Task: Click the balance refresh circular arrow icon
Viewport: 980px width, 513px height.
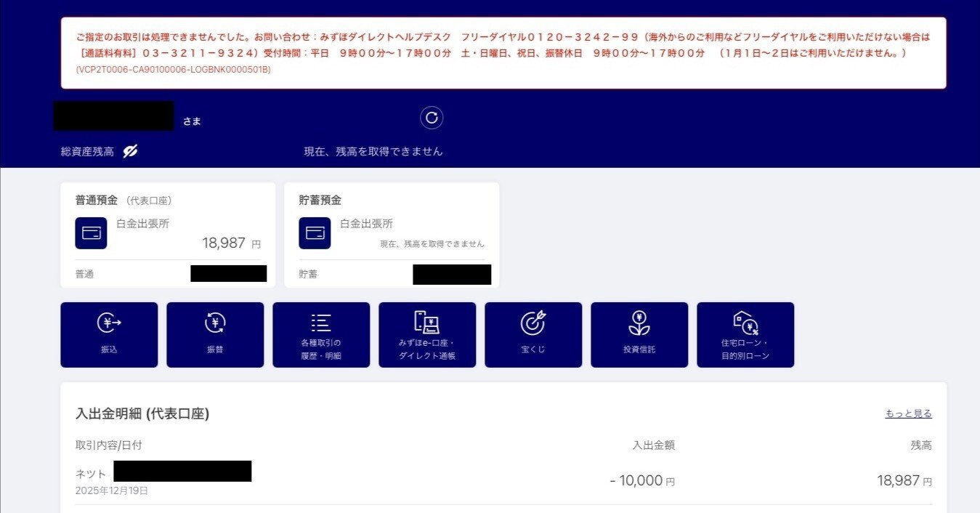Action: click(432, 118)
